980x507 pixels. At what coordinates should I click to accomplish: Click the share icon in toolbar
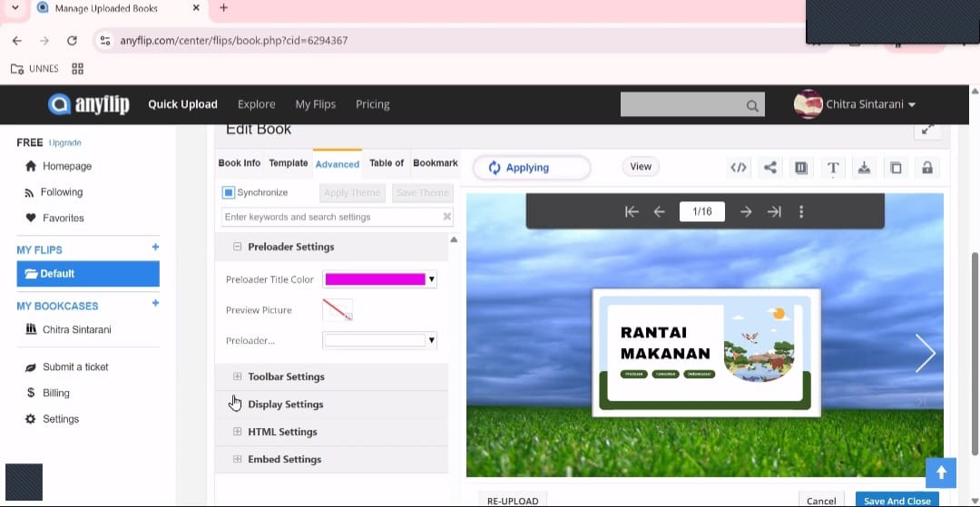point(770,167)
